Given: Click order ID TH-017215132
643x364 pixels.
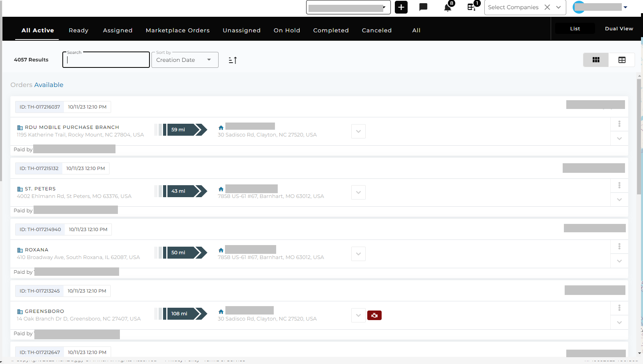Looking at the screenshot, I should point(39,168).
